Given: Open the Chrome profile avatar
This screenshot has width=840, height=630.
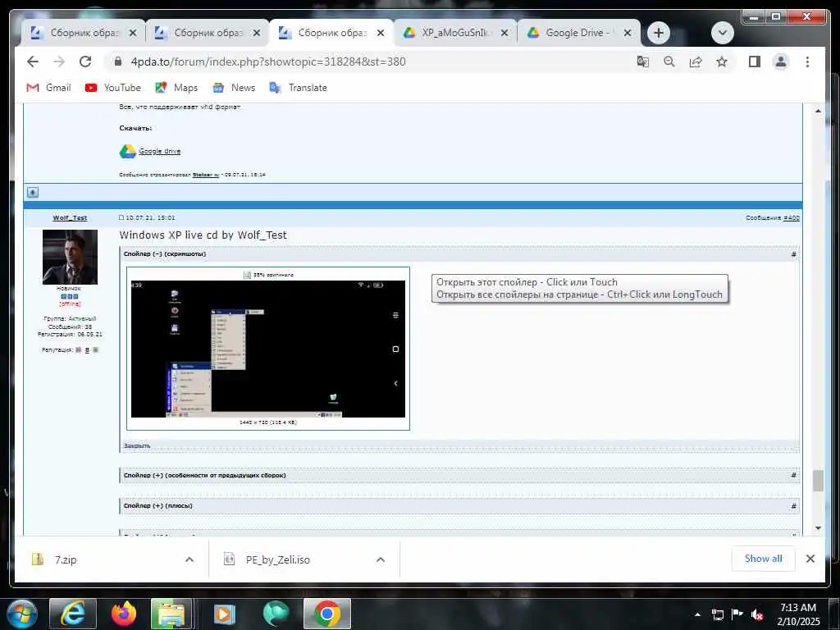Looking at the screenshot, I should pos(781,62).
